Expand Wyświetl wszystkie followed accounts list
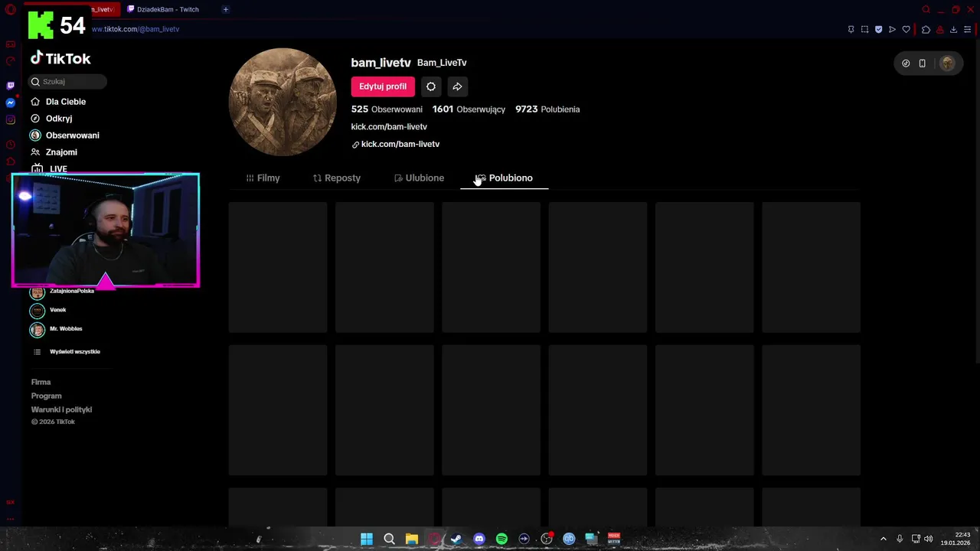Image resolution: width=980 pixels, height=551 pixels. (x=67, y=351)
